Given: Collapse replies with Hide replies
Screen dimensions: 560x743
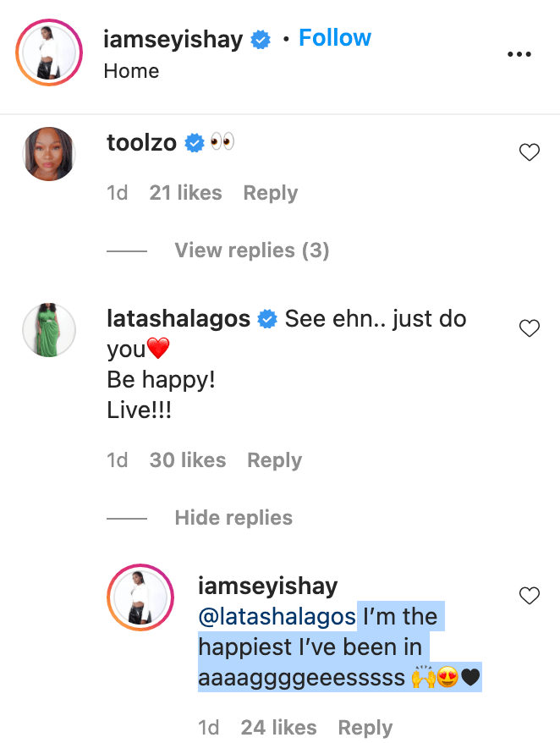Looking at the screenshot, I should [x=233, y=518].
